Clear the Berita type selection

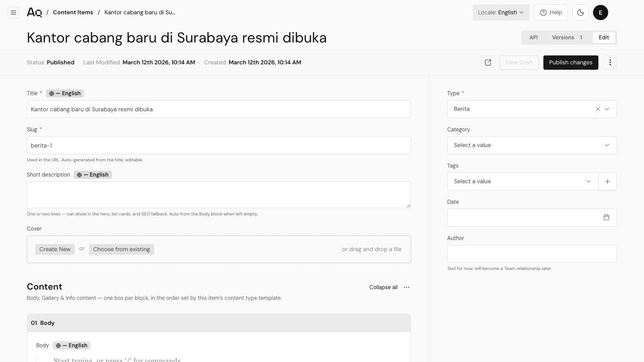[598, 109]
